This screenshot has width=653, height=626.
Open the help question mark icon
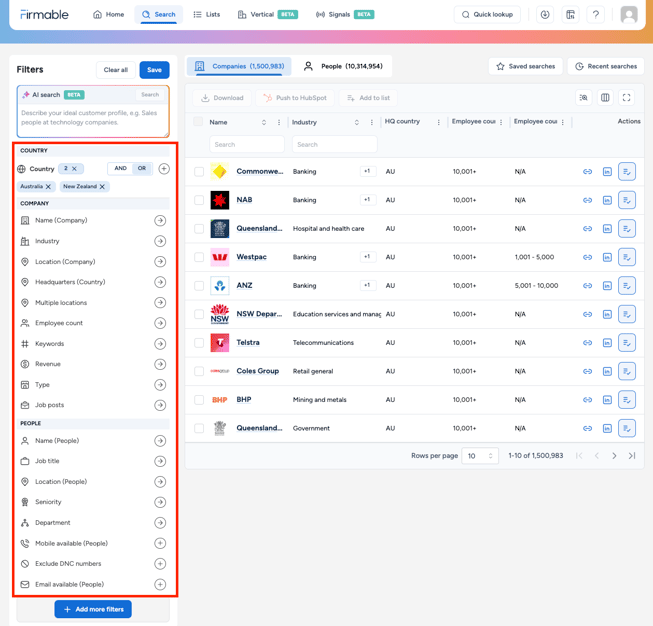[596, 15]
